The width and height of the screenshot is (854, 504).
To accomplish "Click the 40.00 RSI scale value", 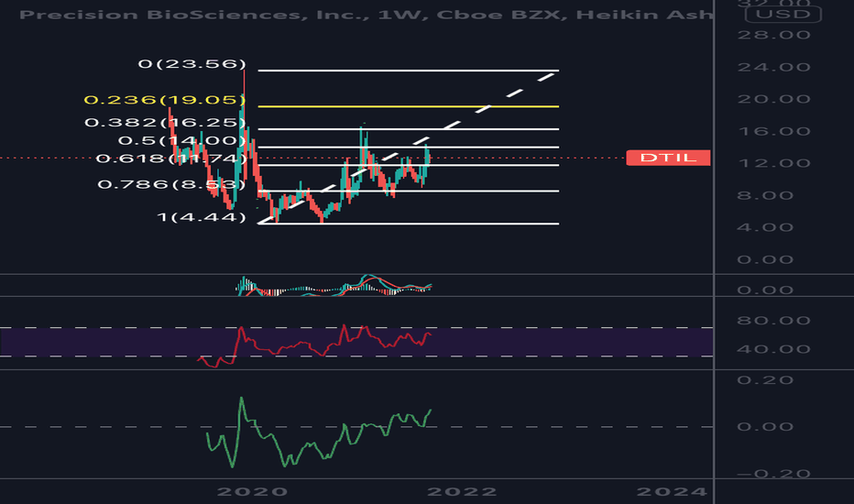I will (x=773, y=349).
